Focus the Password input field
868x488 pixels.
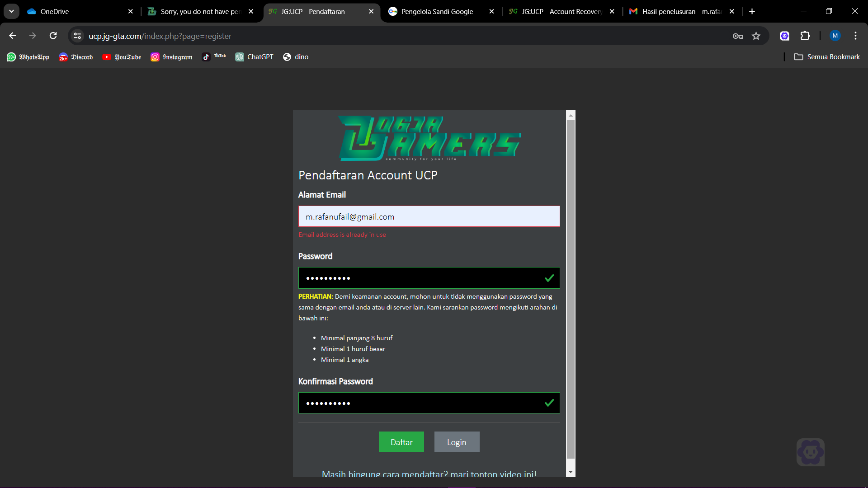429,278
